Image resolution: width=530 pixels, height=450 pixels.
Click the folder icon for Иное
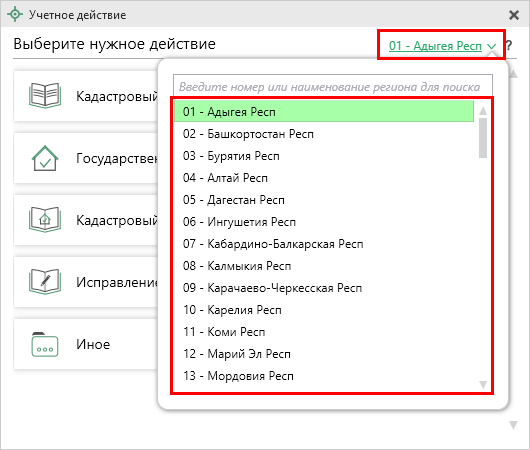tap(45, 344)
